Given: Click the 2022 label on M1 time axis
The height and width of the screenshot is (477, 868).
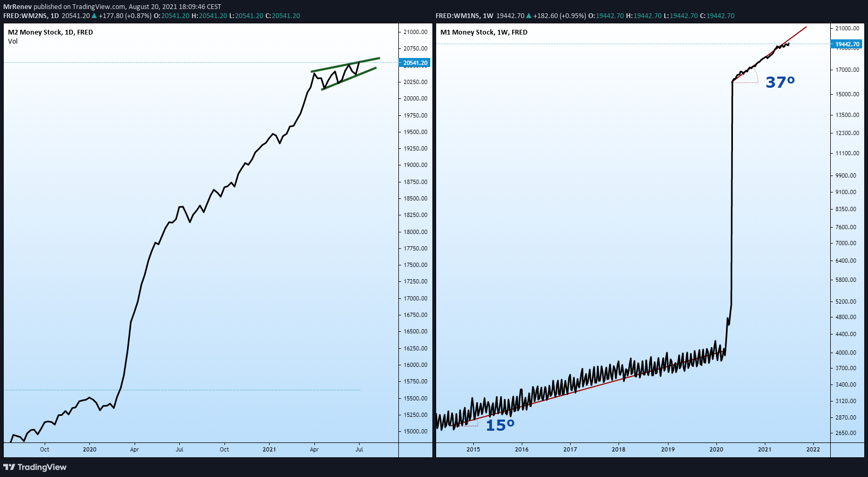Looking at the screenshot, I should coord(813,449).
